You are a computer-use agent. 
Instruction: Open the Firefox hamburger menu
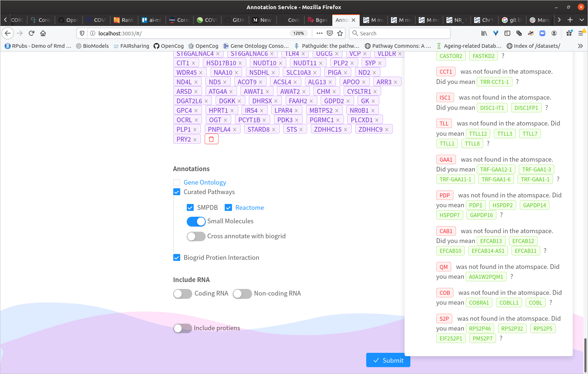click(x=581, y=33)
